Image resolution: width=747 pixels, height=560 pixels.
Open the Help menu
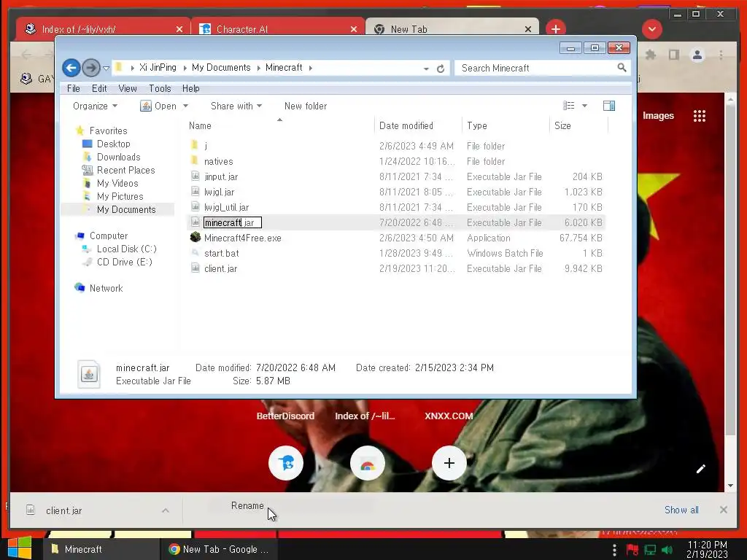[190, 88]
